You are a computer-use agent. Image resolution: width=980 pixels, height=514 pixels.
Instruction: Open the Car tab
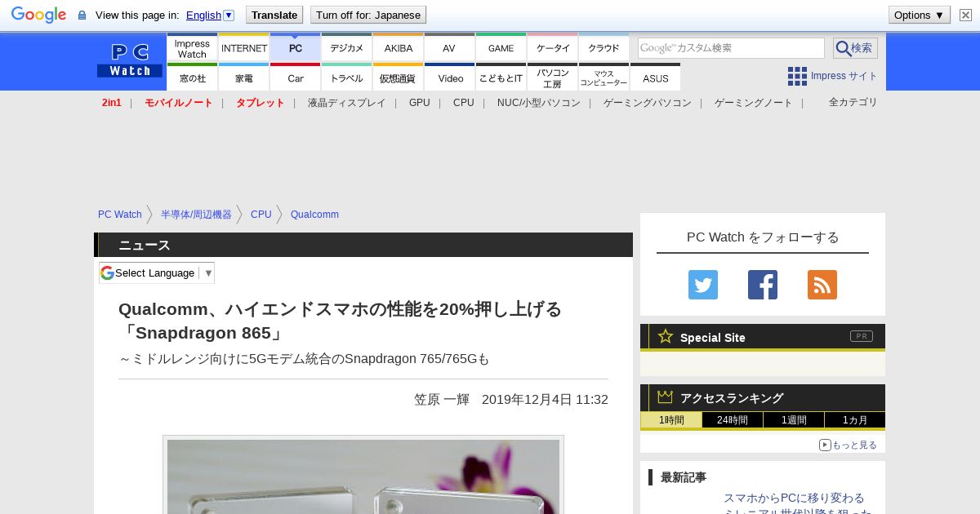tap(296, 78)
